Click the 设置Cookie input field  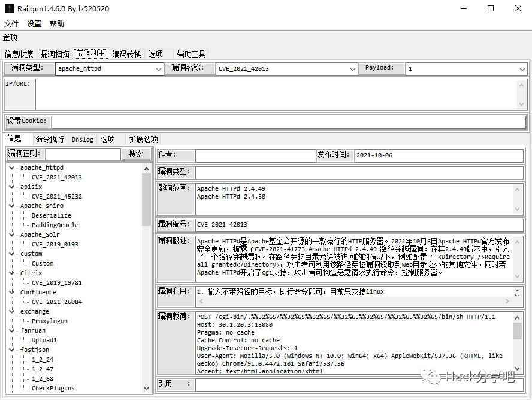(x=288, y=122)
